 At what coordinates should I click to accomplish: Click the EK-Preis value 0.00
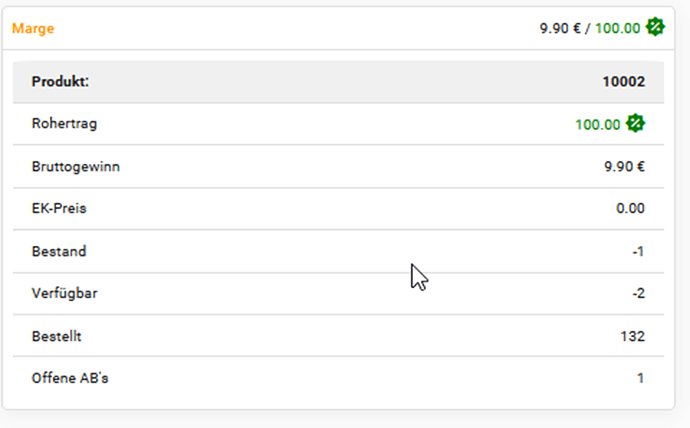click(x=630, y=208)
